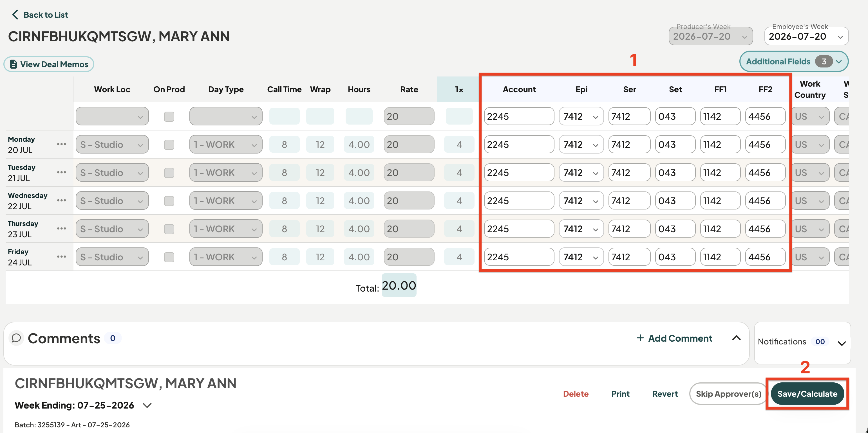
Task: Expand the Additional Fields dropdown
Action: [793, 61]
